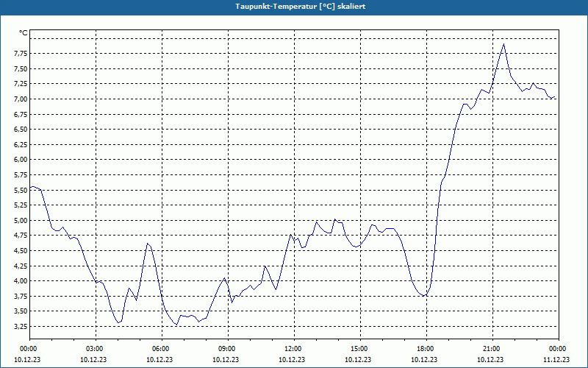Select the 7,50 y-axis label

[21, 68]
